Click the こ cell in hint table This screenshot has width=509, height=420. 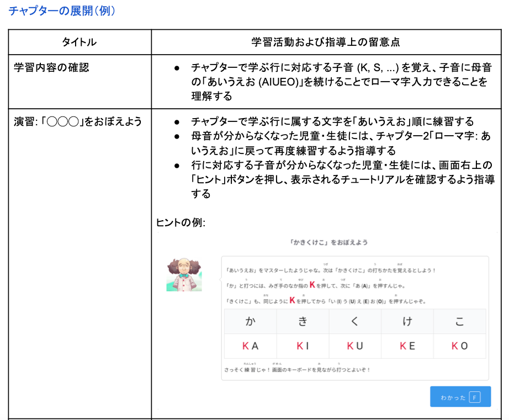pyautogui.click(x=460, y=321)
